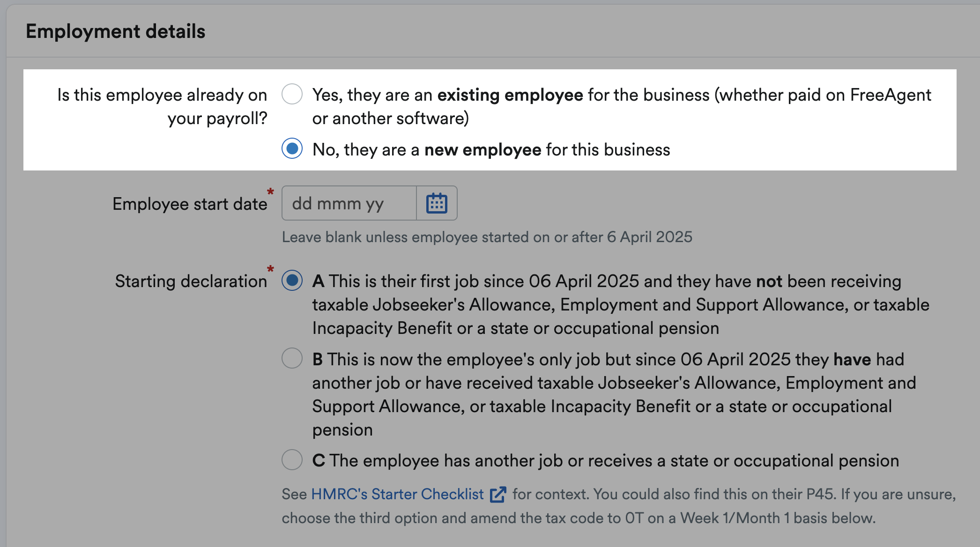Screen dimensions: 980x547
Task: Select the calendar icon for employee start date
Action: click(x=437, y=203)
